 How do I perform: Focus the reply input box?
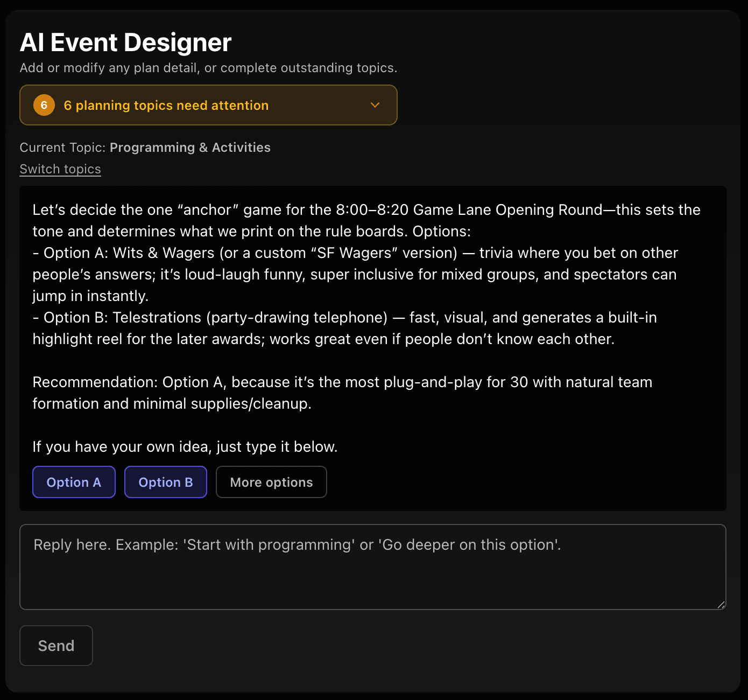tap(373, 565)
